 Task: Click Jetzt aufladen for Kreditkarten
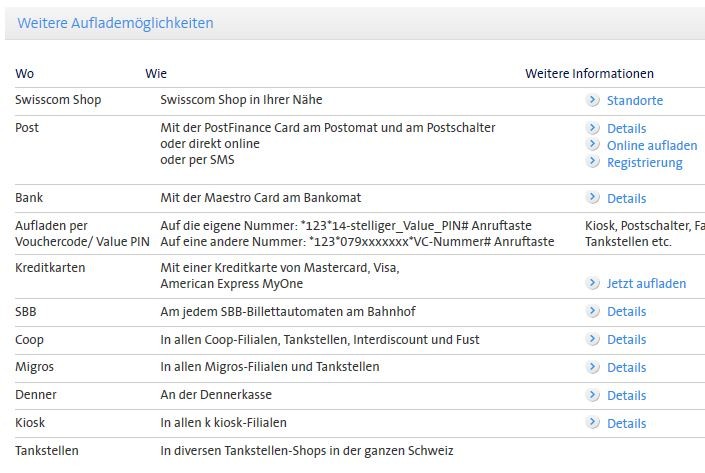pos(646,284)
